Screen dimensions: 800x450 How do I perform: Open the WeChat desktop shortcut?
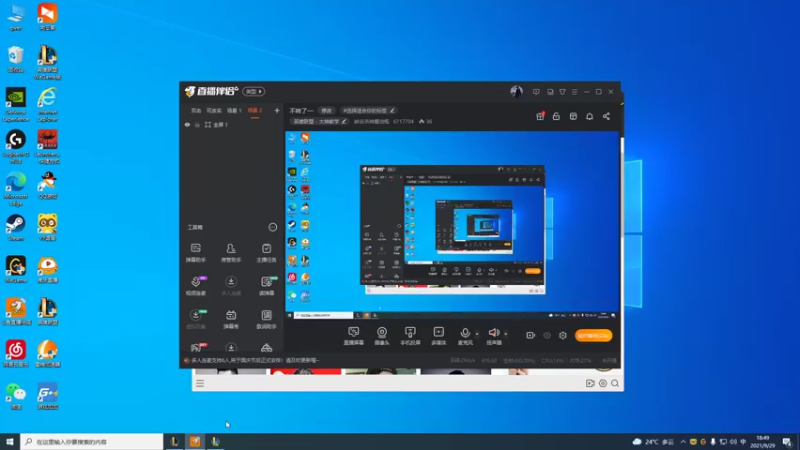click(x=16, y=396)
